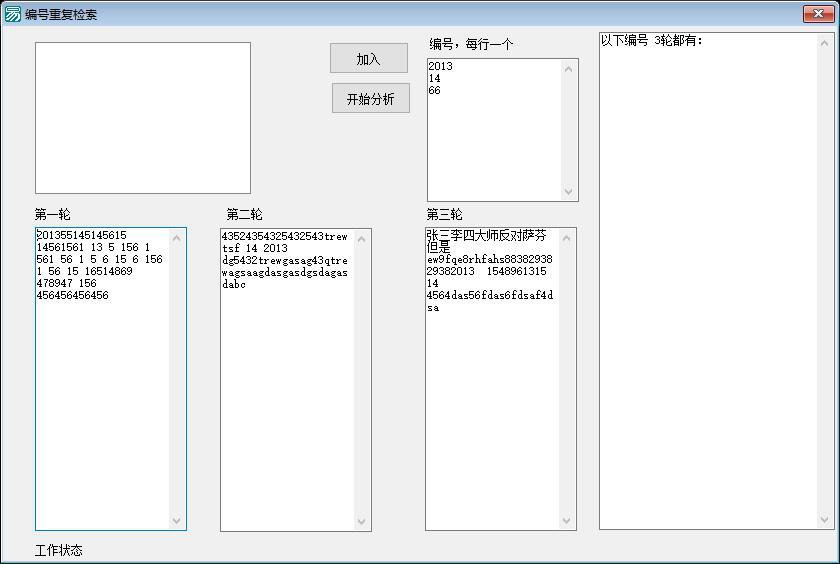Click the app icon in the title bar
840x564 pixels.
(13, 14)
